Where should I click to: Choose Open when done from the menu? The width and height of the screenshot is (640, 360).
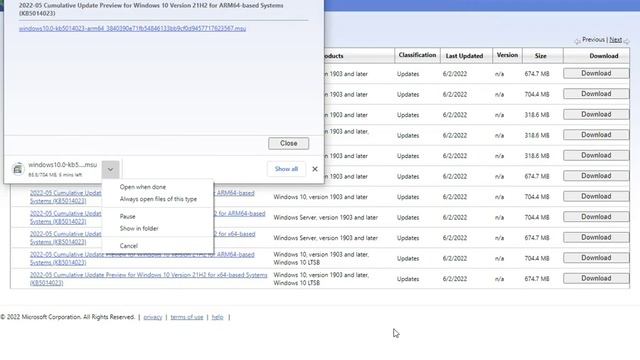(143, 187)
